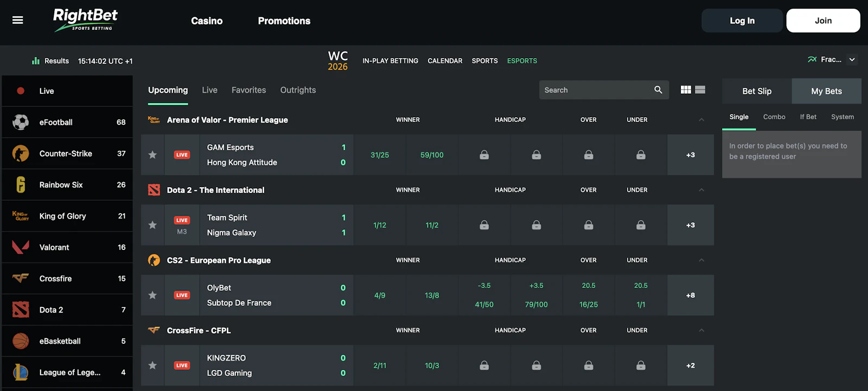Click the CS2 European Pro League icon

(154, 260)
